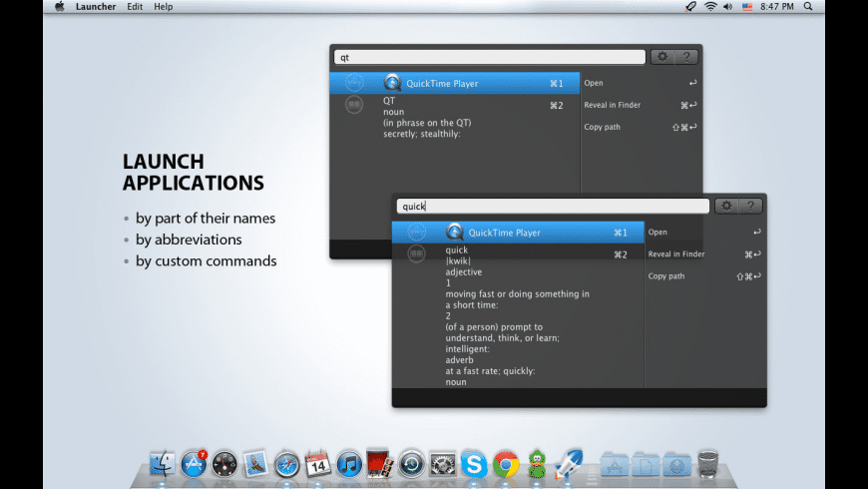Choose Reveal in Finder in quick window

tap(704, 254)
